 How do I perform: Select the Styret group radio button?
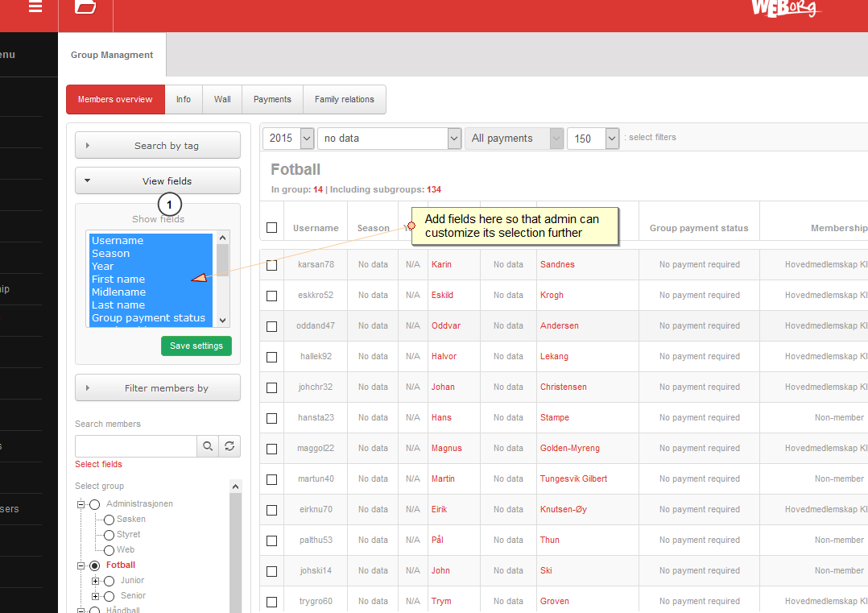click(x=109, y=535)
